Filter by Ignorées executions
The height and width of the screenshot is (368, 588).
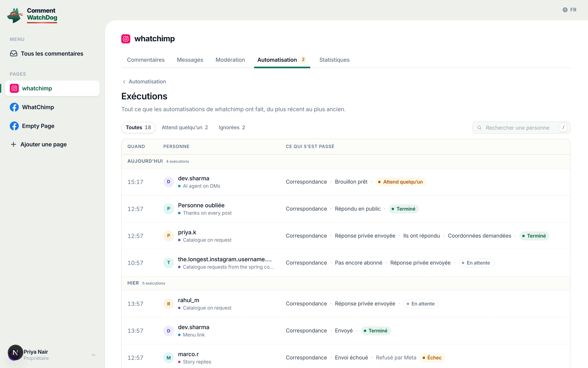pyautogui.click(x=232, y=128)
